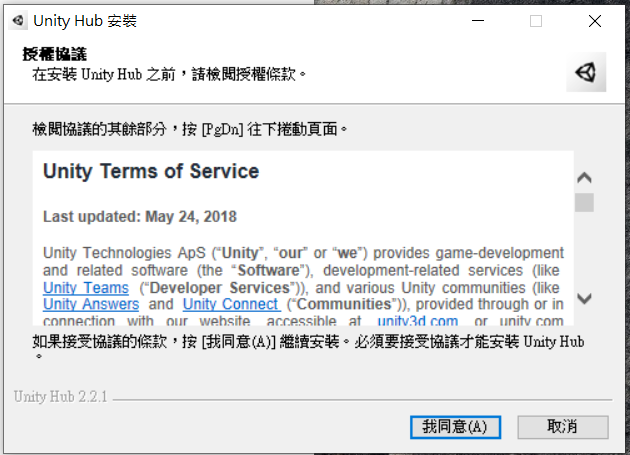The image size is (630, 455).
Task: Open the Unity Teams link
Action: (86, 288)
